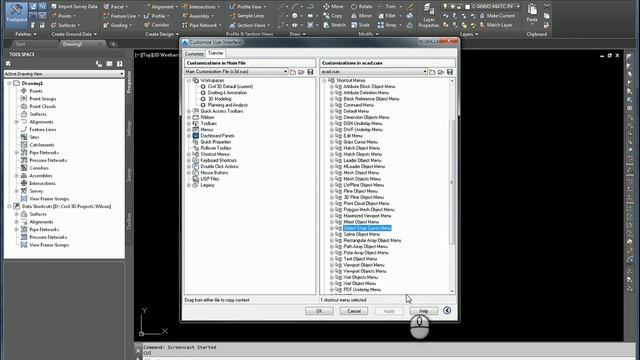
Task: Save the main customization file icon
Action: (310, 72)
